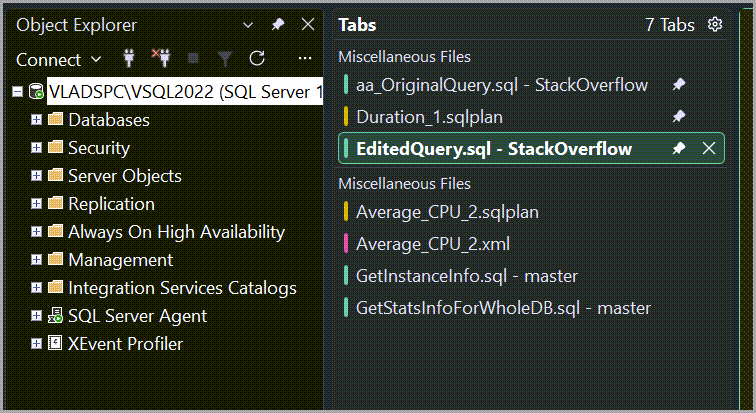Open the Tabs panel settings gear
756x413 pixels.
715,25
